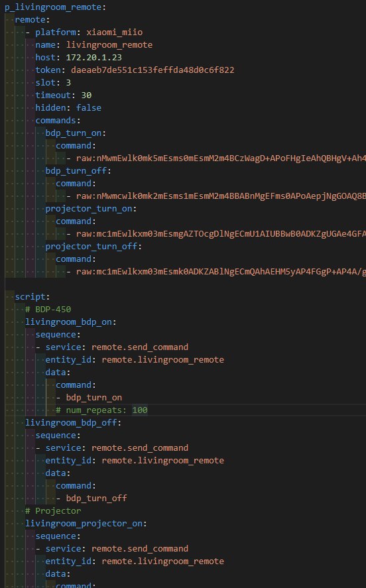Click raw code starting mc1mEwlkxm03mEsmk0
This screenshot has width=366, height=588.
tap(221, 272)
